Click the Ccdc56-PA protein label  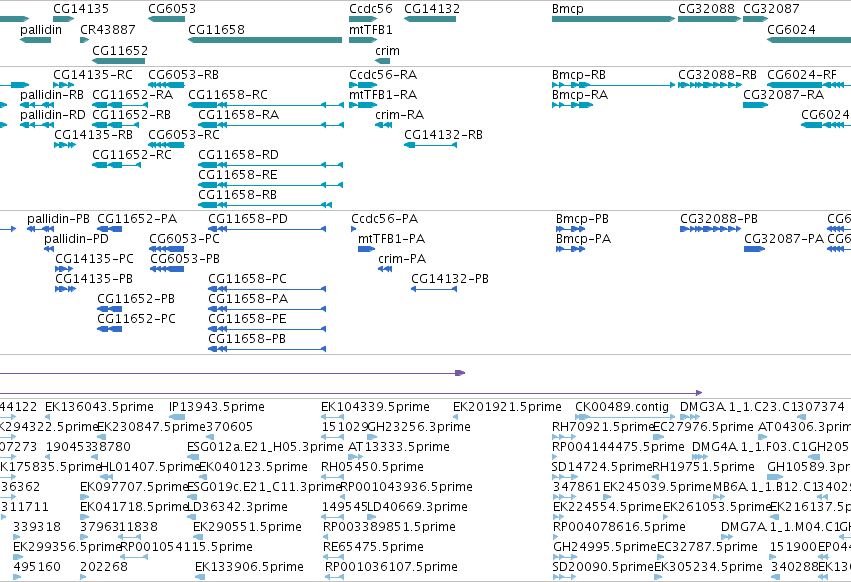pyautogui.click(x=384, y=219)
